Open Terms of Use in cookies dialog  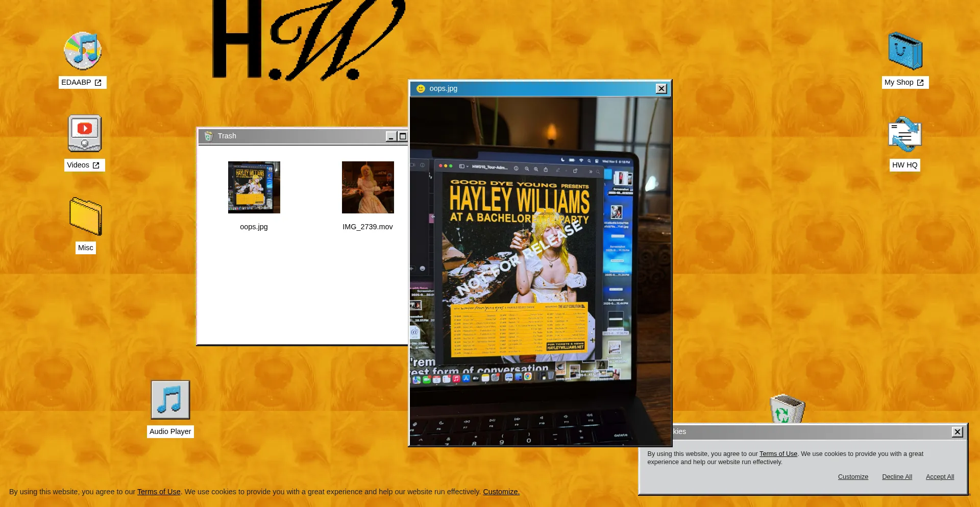tap(778, 454)
